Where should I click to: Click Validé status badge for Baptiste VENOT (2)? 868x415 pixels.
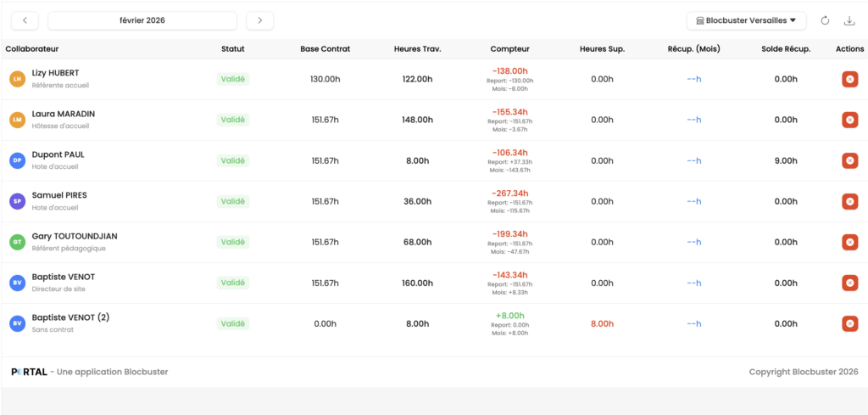pyautogui.click(x=232, y=323)
